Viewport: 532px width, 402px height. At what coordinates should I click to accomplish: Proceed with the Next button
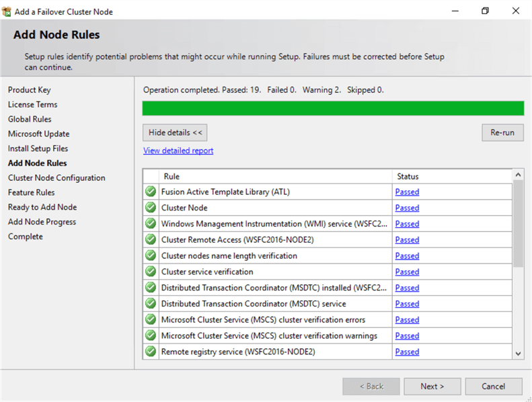(x=432, y=387)
